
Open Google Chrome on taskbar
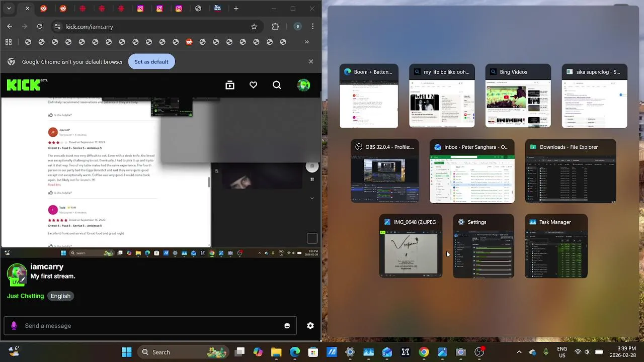(424, 352)
